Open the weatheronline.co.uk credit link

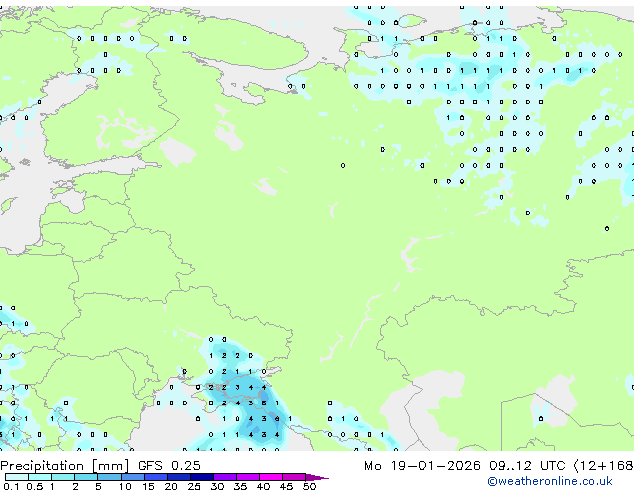(550, 481)
